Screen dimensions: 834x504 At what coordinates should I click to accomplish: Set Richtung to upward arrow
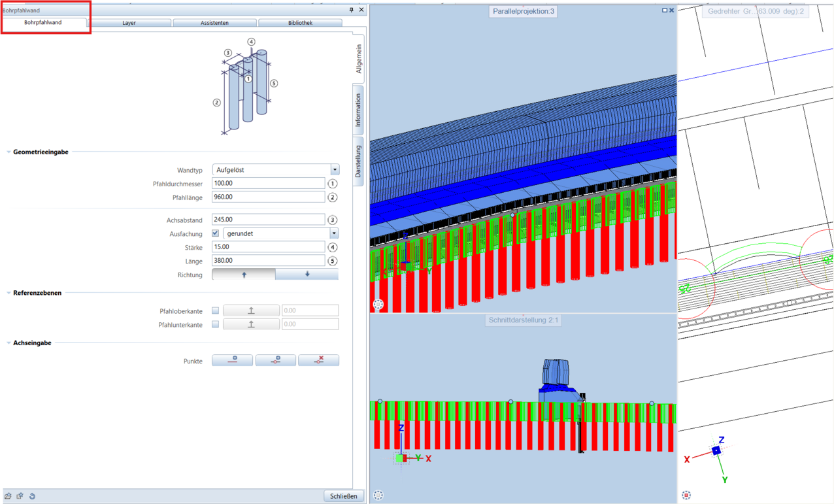(x=244, y=275)
